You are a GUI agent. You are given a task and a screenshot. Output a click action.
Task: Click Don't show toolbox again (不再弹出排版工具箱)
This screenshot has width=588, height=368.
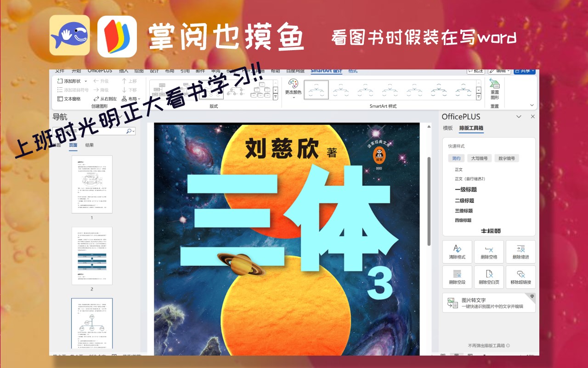(489, 345)
